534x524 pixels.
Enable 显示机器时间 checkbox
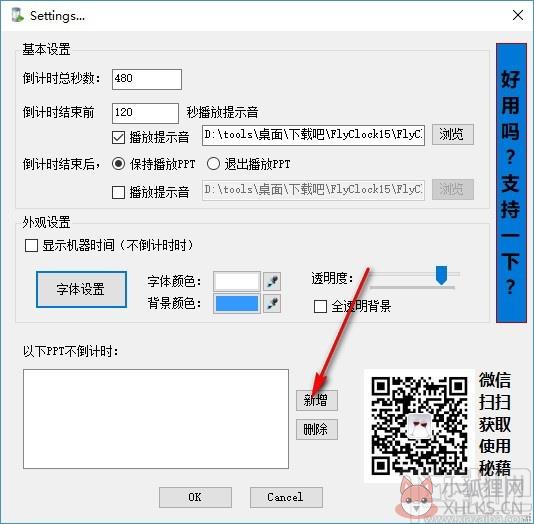(31, 245)
